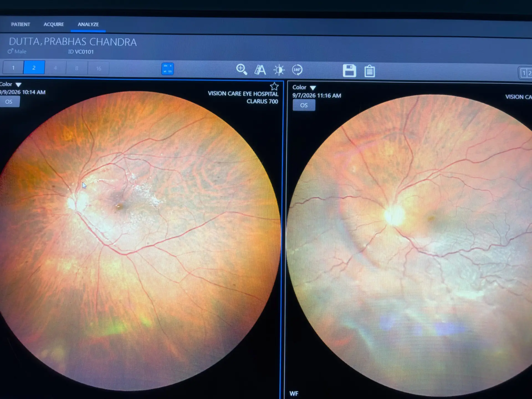Image resolution: width=532 pixels, height=399 pixels.
Task: Click the CLARUS 700 label
Action: pyautogui.click(x=262, y=101)
